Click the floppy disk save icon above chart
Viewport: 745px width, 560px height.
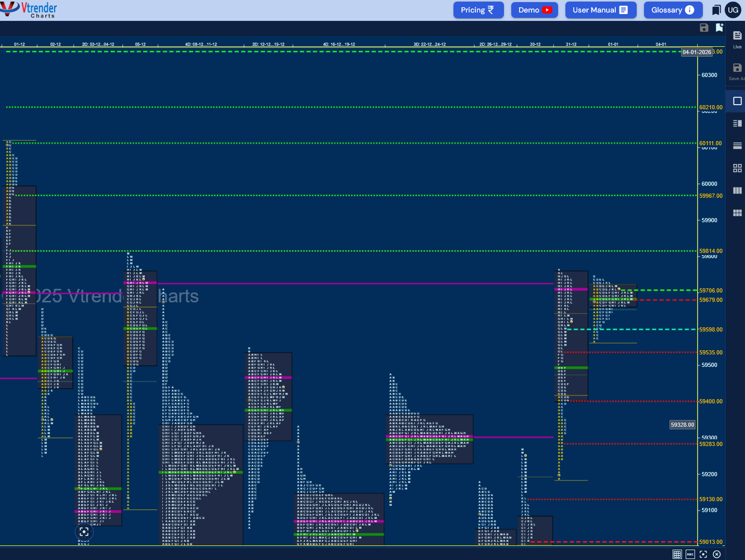(x=704, y=28)
